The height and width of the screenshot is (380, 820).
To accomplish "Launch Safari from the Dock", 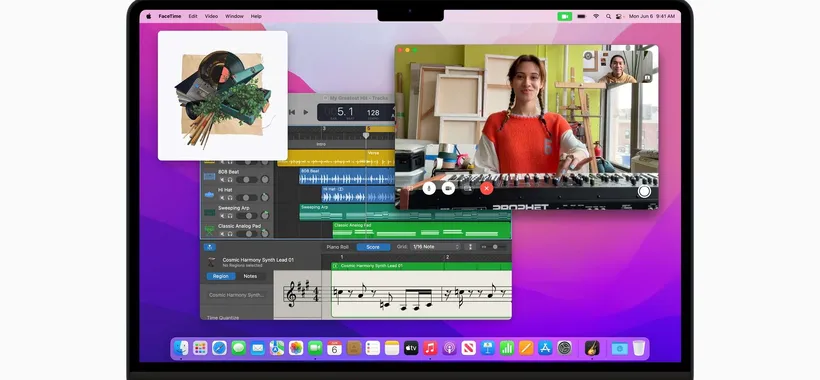I will click(x=219, y=348).
